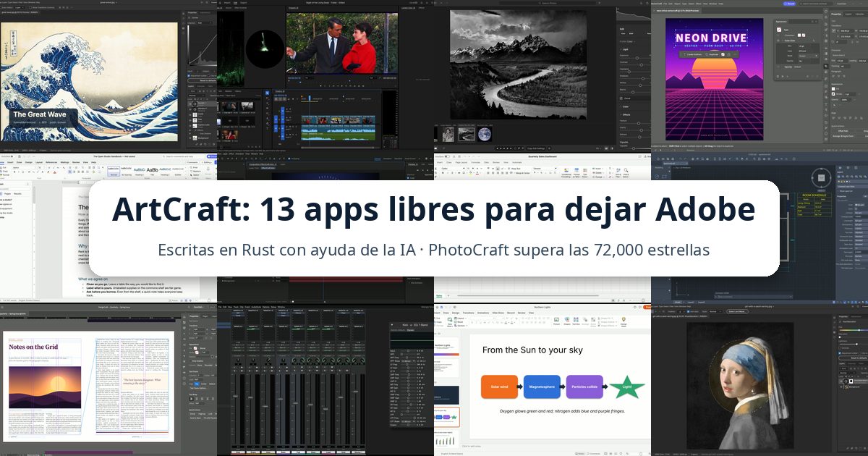The image size is (868, 456).
Task: Click the Auto button in the photo catalog Edit panel
Action: (x=624, y=33)
